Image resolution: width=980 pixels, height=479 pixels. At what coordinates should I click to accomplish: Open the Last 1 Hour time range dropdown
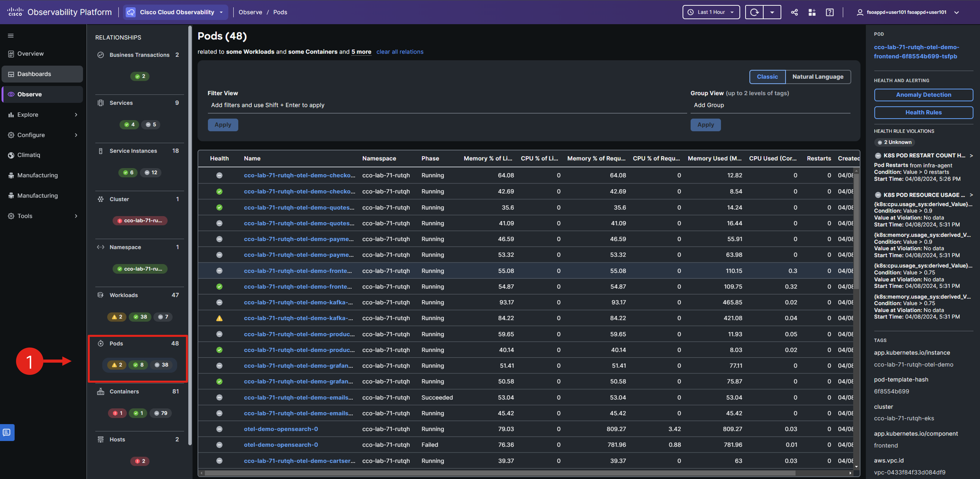711,12
